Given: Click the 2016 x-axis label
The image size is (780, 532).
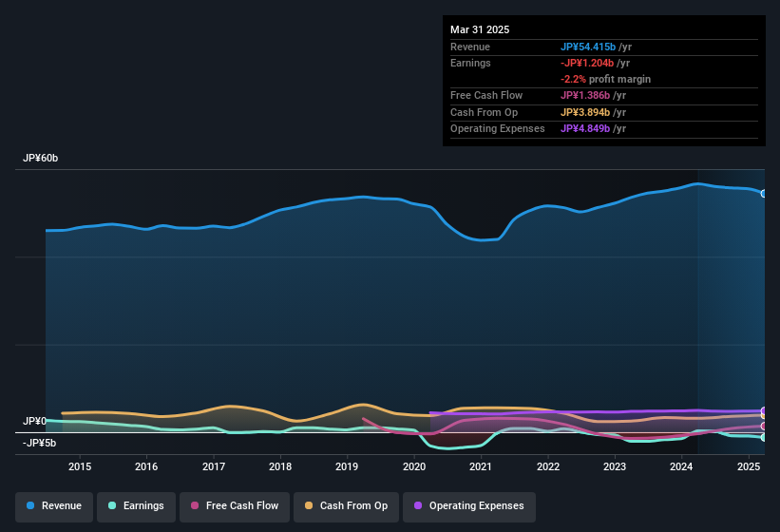Looking at the screenshot, I should click(x=146, y=466).
